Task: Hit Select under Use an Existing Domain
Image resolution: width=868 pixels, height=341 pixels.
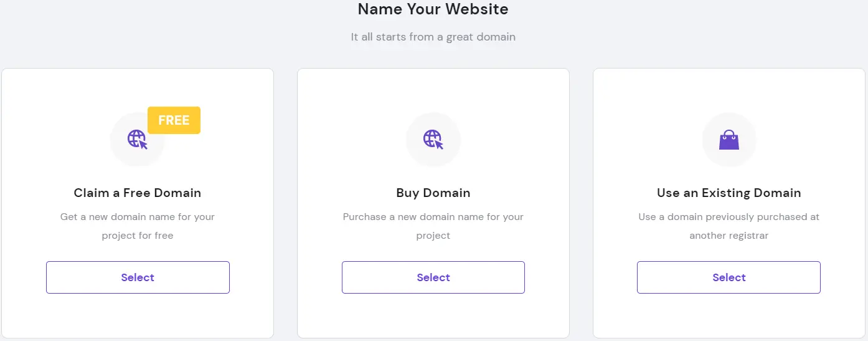Action: point(729,277)
